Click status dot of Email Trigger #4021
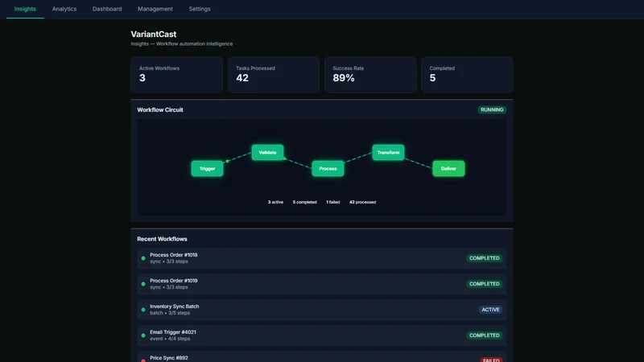This screenshot has width=644, height=362. click(143, 335)
